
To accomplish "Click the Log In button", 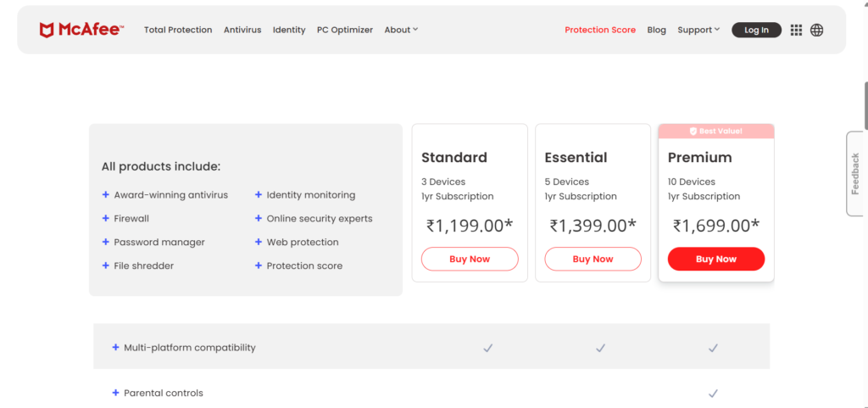I will point(757,30).
